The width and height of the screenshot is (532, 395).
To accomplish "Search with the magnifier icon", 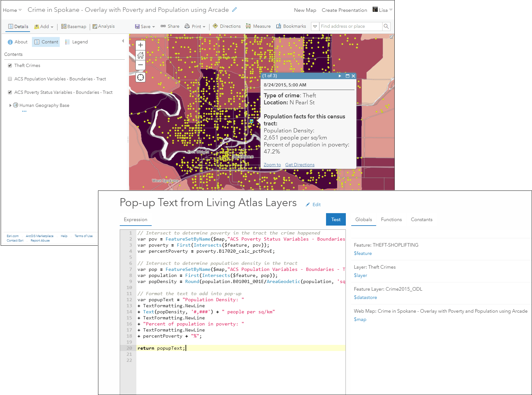I will (386, 26).
